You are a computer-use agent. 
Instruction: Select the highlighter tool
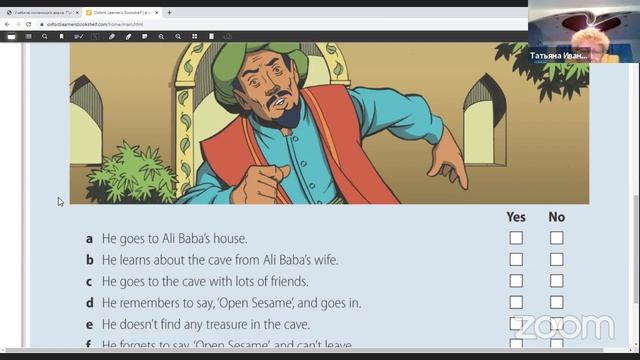coord(129,37)
